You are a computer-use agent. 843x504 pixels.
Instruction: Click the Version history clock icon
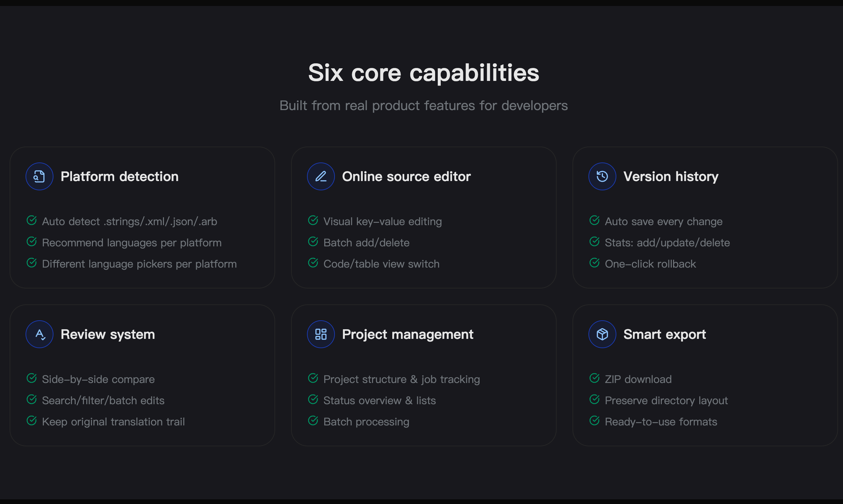click(x=602, y=176)
